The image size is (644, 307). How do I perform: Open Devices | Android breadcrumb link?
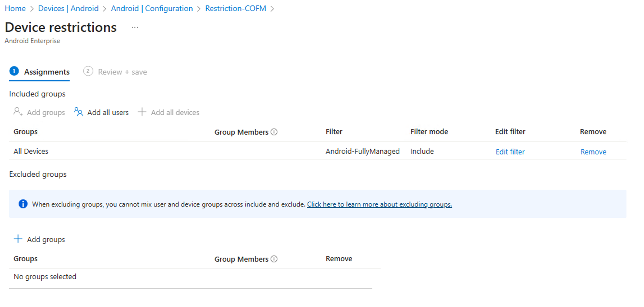pos(68,8)
